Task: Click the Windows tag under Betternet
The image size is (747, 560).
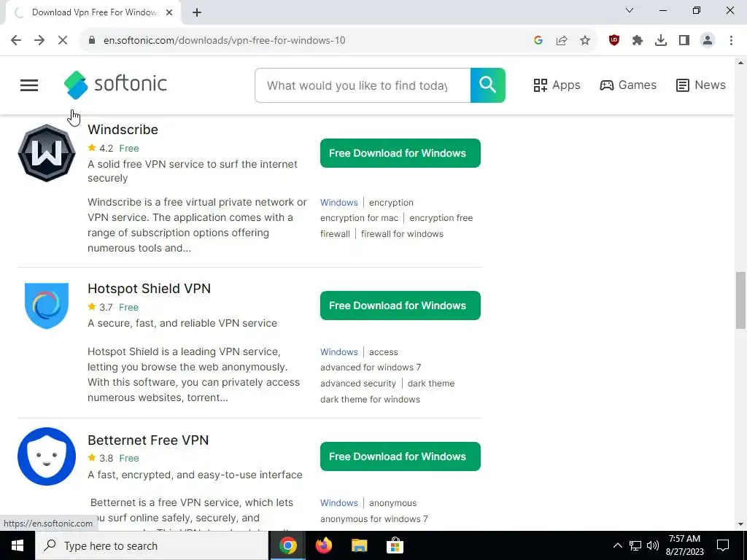Action: (x=338, y=503)
